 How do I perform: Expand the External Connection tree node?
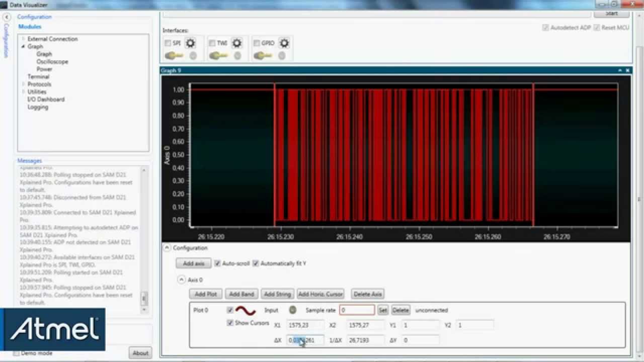(x=23, y=39)
